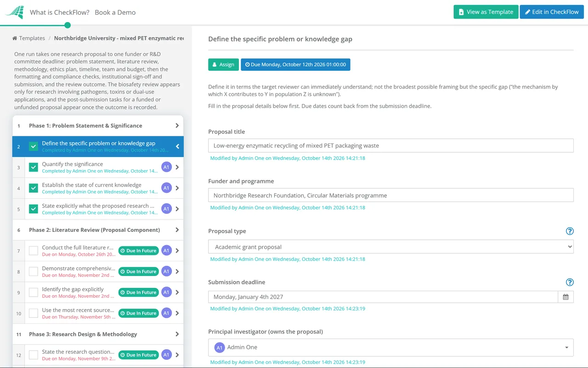
Task: Open calendar picker for Submission deadline
Action: click(565, 297)
